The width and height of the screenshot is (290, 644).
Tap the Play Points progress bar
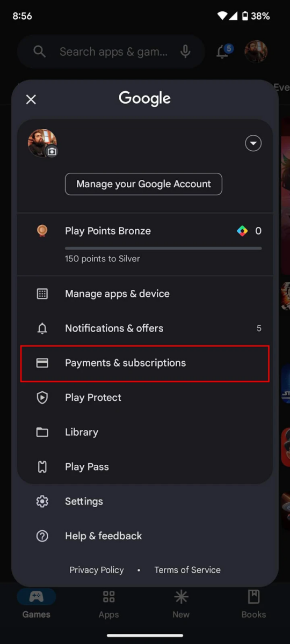[163, 248]
